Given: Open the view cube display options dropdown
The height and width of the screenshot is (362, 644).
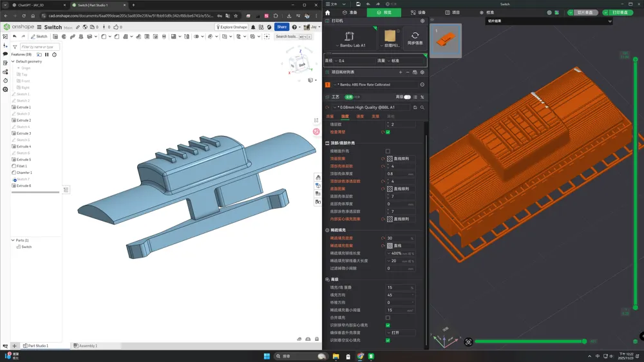Looking at the screenshot, I should (x=312, y=80).
